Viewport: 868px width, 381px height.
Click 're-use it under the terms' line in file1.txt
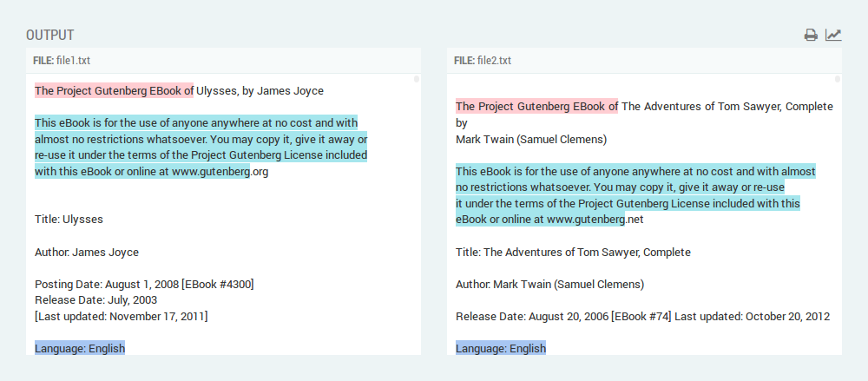click(x=201, y=155)
